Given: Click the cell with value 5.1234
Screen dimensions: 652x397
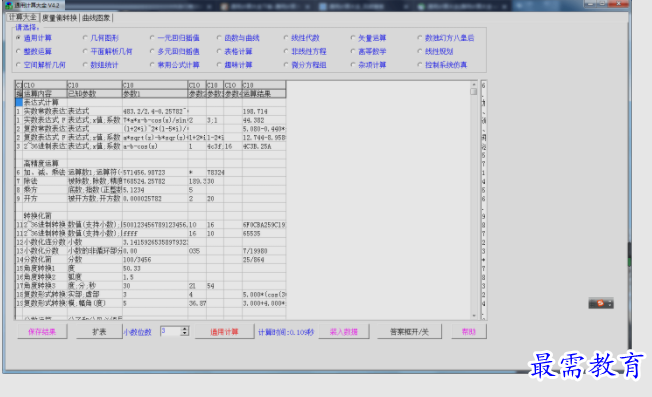Looking at the screenshot, I should coord(155,190).
